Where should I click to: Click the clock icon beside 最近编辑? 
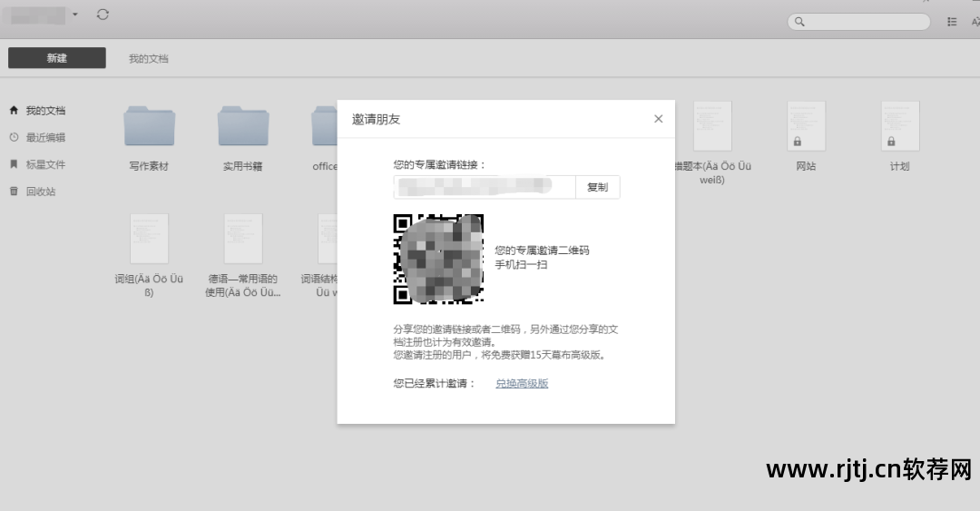tap(14, 137)
